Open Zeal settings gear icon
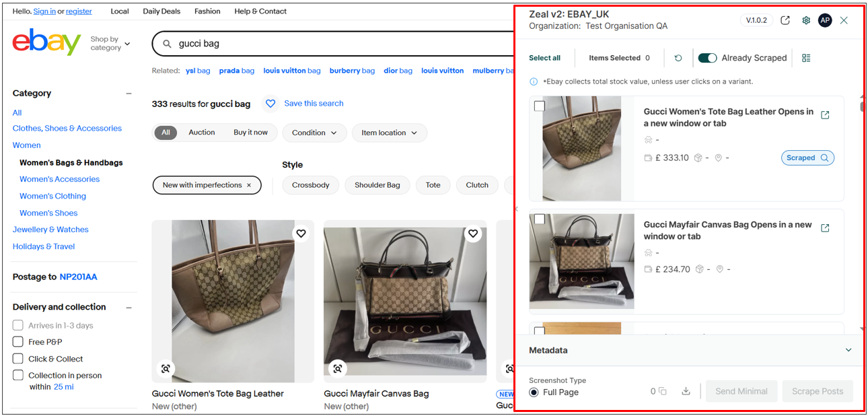The width and height of the screenshot is (868, 416). 806,20
